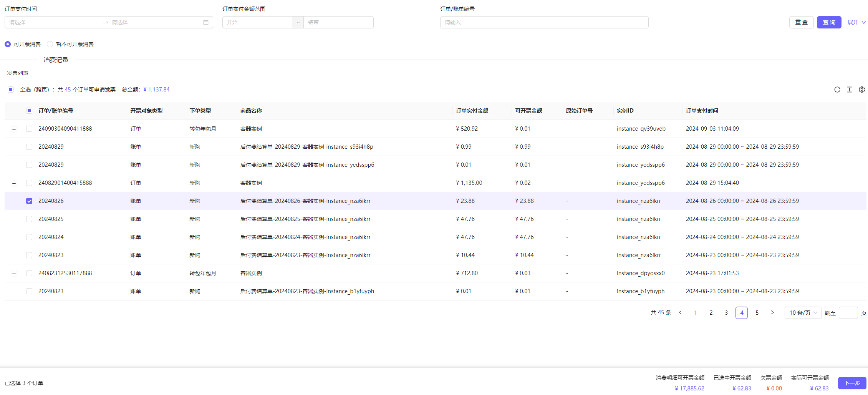
Task: Click the 重置 button
Action: [x=802, y=22]
